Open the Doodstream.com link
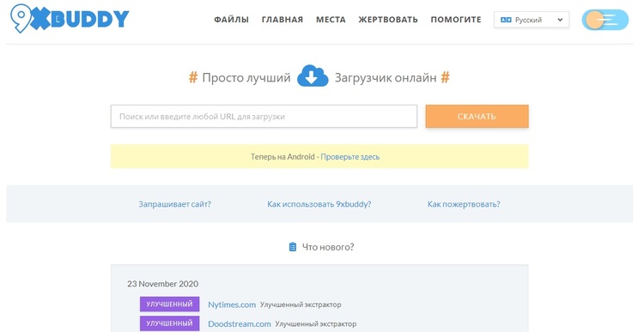Image resolution: width=644 pixels, height=332 pixels. (240, 323)
